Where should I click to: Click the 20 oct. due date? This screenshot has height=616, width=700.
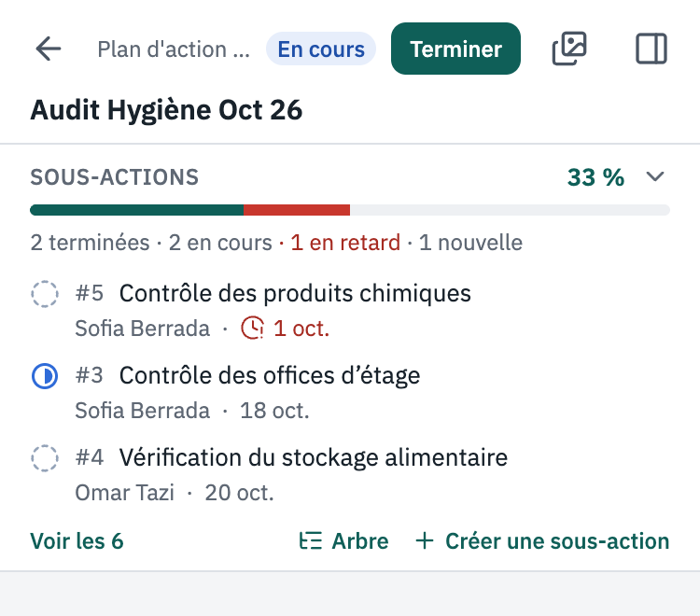[239, 493]
